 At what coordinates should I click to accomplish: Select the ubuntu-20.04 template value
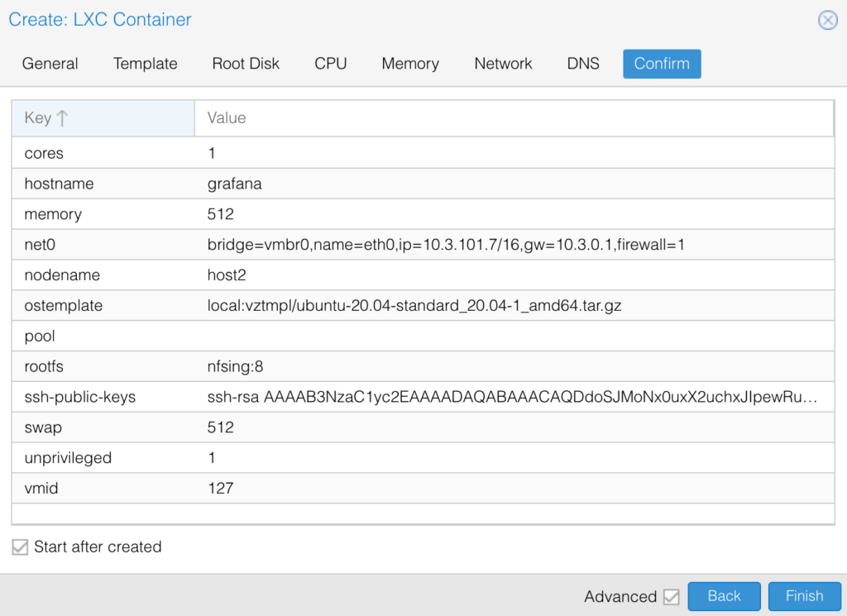pyautogui.click(x=414, y=306)
